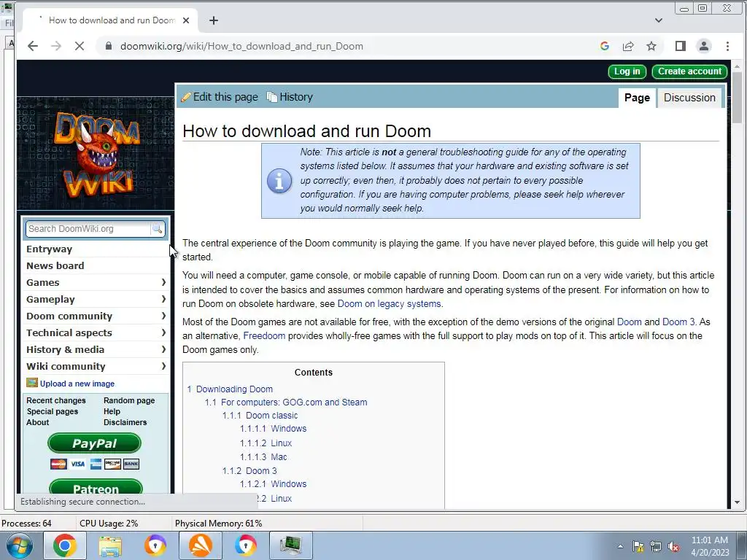Follow the Doom 3 link in text
Viewport: 747px width, 560px height.
[679, 322]
